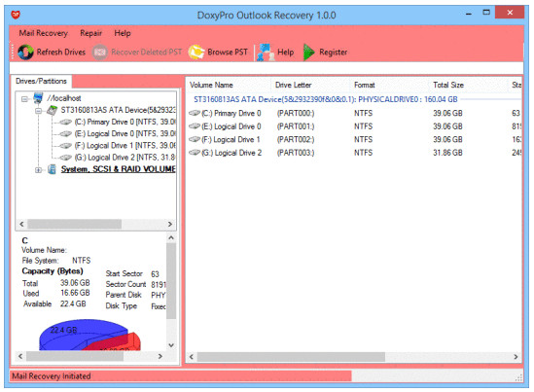Image resolution: width=534 pixels, height=392 pixels.
Task: Select System, SCSI & RAID VOLUME tree item
Action: coord(118,169)
